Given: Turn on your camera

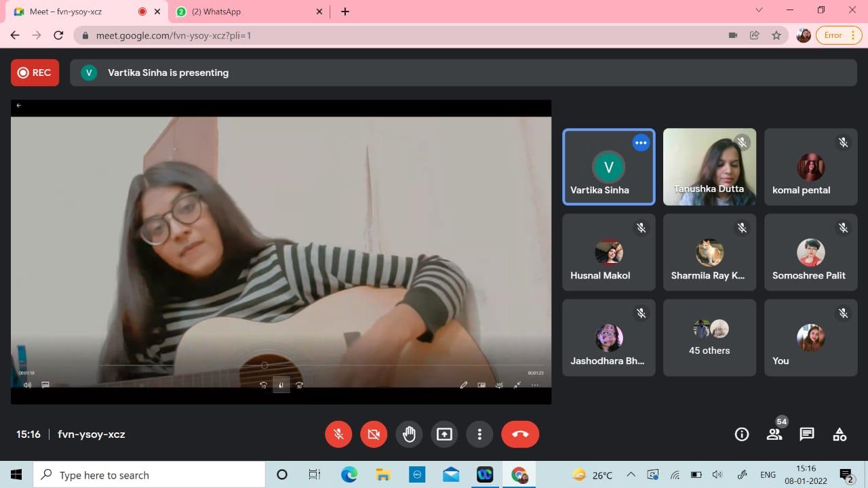Looking at the screenshot, I should (x=374, y=434).
